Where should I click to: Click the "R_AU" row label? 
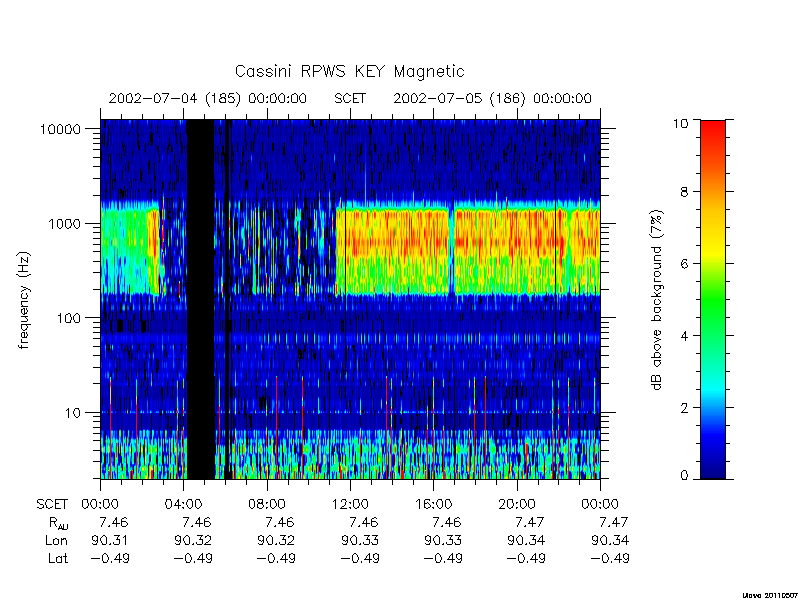tap(58, 523)
